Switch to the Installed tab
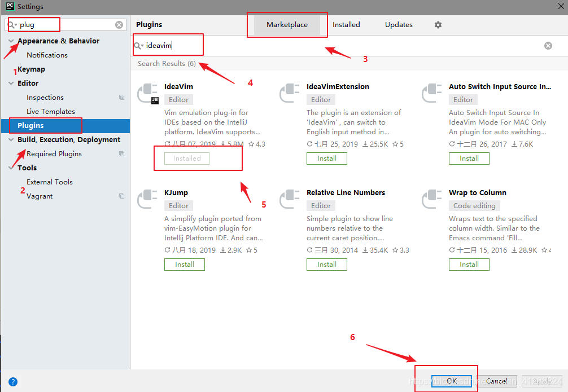568x392 pixels. point(346,25)
